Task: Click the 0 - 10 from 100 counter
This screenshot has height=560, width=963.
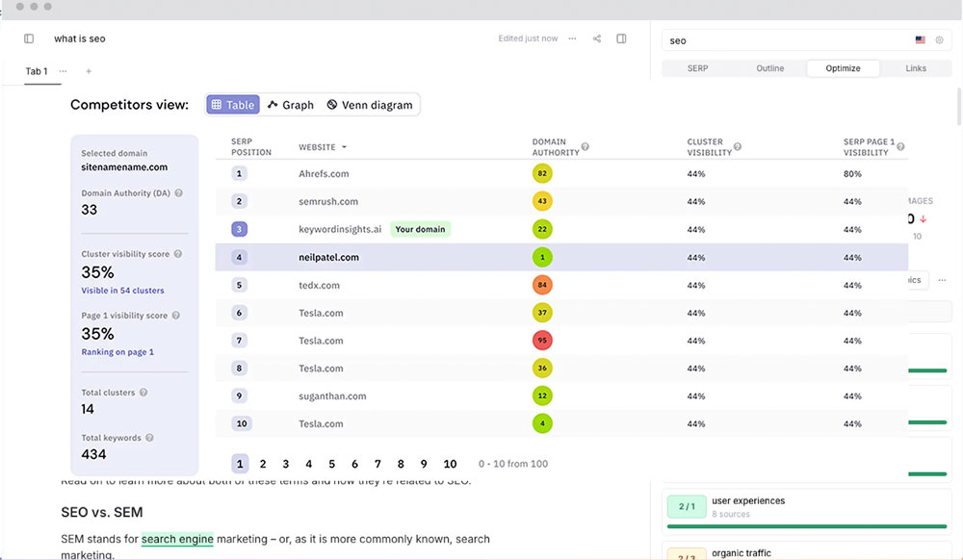Action: tap(513, 464)
